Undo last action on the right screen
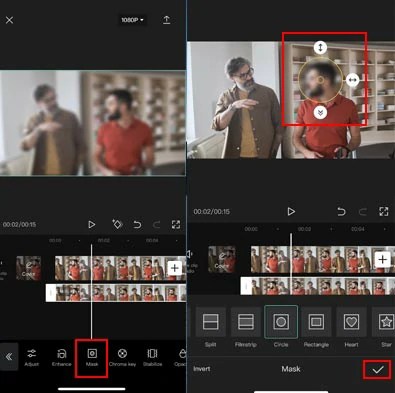This screenshot has height=393, width=395. 341,211
